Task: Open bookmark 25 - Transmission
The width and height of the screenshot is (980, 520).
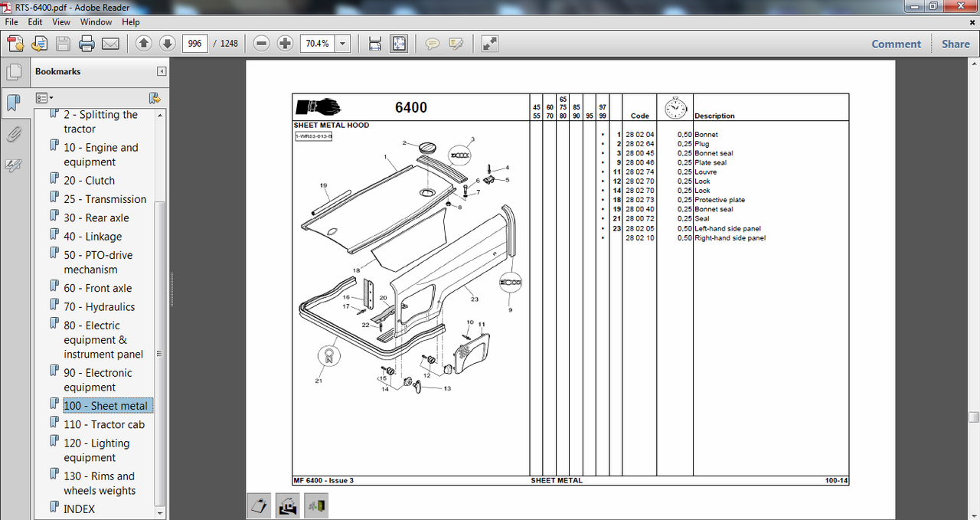Action: click(105, 199)
